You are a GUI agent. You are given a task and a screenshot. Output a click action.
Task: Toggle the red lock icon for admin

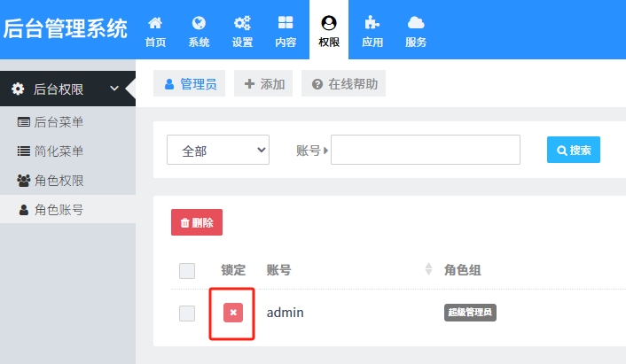pos(232,313)
